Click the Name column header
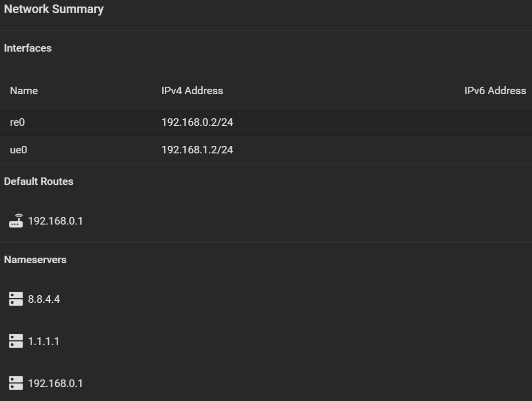The height and width of the screenshot is (401, 532). click(24, 91)
